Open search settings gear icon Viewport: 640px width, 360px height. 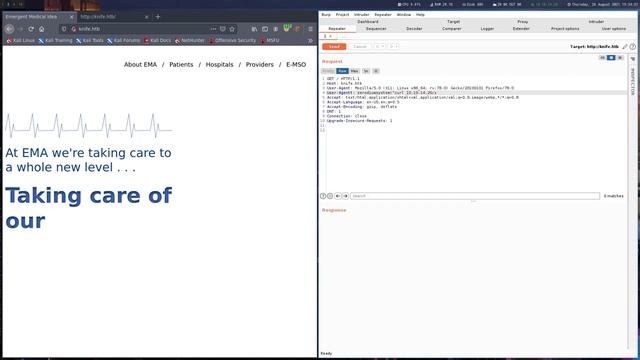click(330, 196)
